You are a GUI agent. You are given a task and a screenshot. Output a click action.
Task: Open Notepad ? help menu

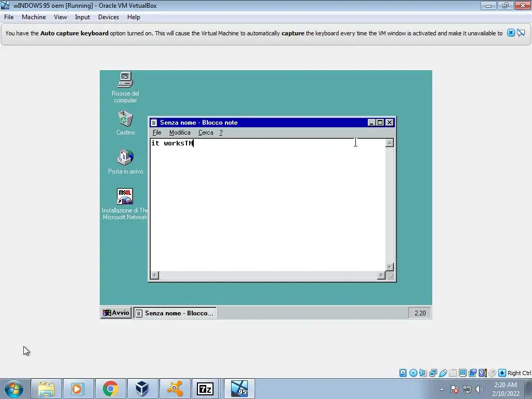[x=221, y=132]
